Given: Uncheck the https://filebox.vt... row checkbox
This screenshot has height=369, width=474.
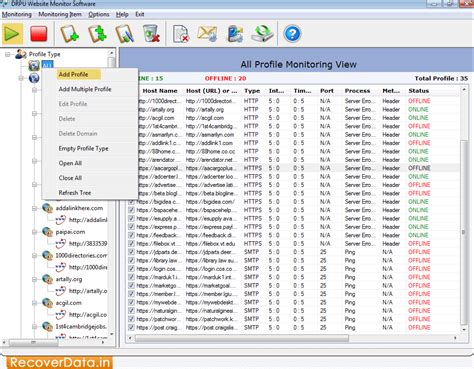Looking at the screenshot, I should pos(131,244).
